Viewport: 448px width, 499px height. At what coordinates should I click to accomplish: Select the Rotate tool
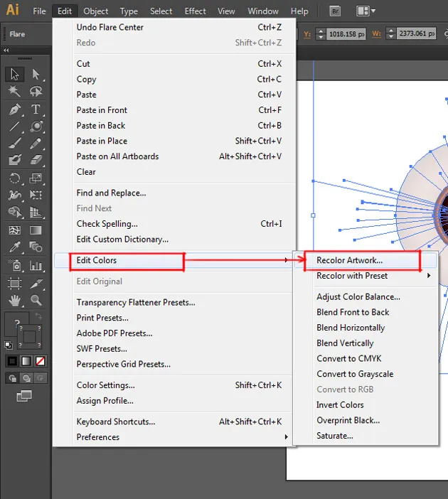coord(15,178)
